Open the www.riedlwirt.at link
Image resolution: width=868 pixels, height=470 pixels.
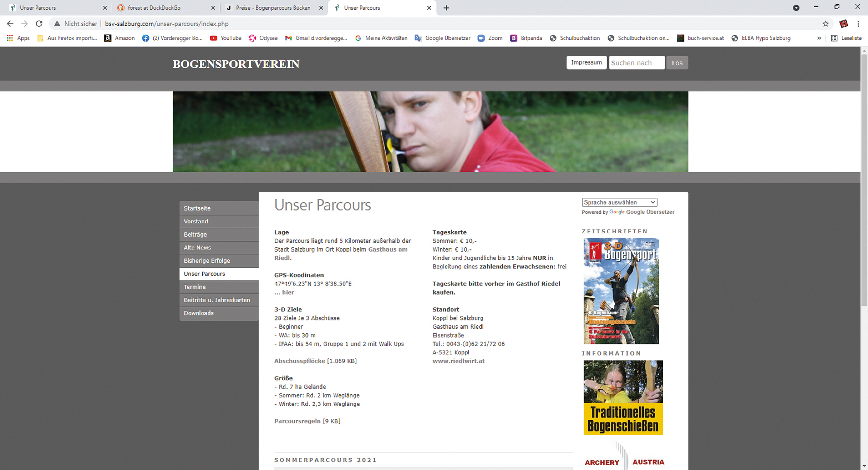click(458, 361)
